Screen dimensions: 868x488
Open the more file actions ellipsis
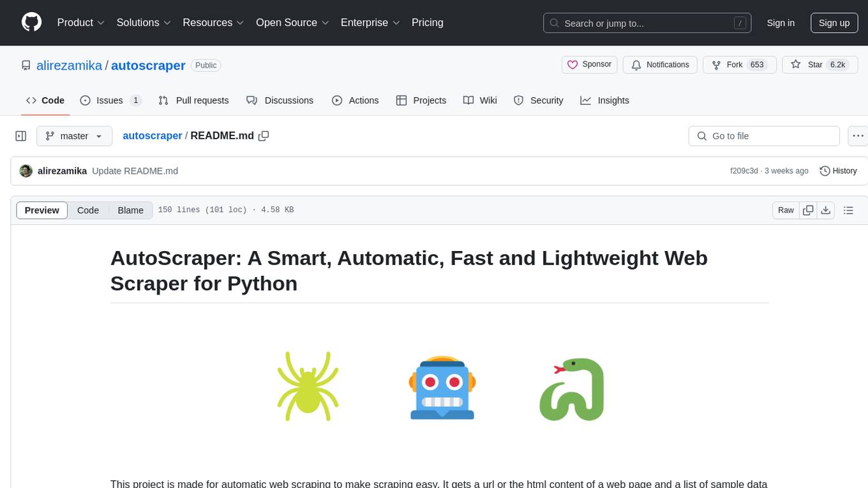[x=858, y=136]
